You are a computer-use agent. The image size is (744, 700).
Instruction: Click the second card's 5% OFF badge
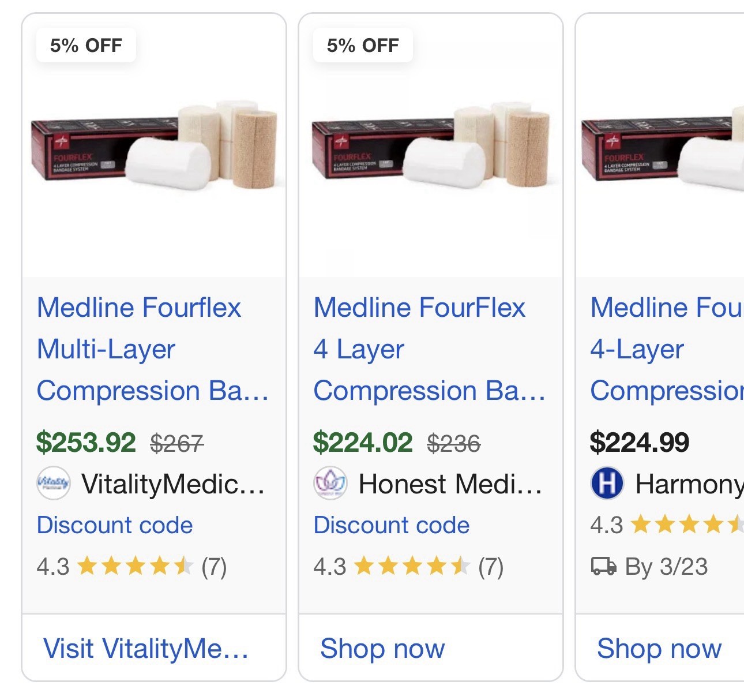(363, 45)
